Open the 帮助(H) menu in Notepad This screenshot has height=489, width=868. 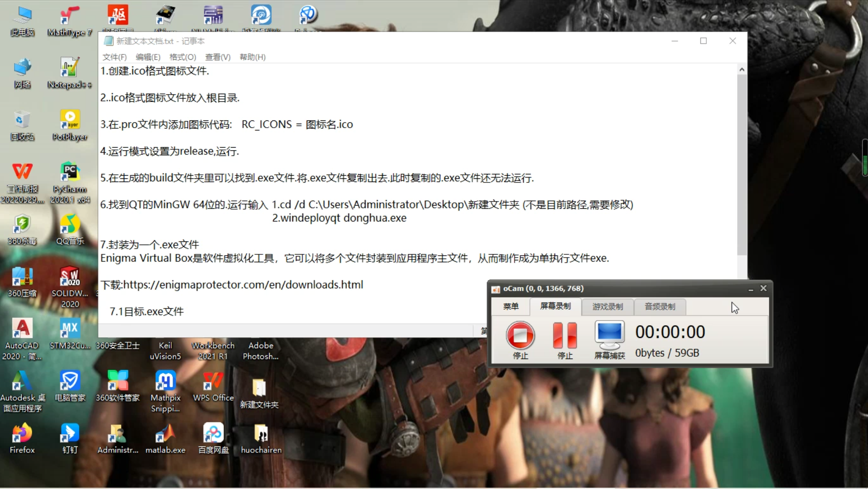click(252, 57)
